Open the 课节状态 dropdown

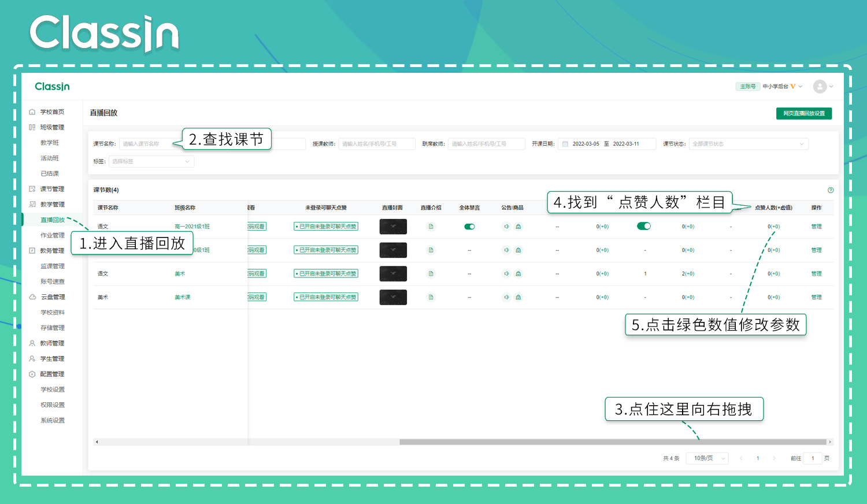[x=749, y=144]
